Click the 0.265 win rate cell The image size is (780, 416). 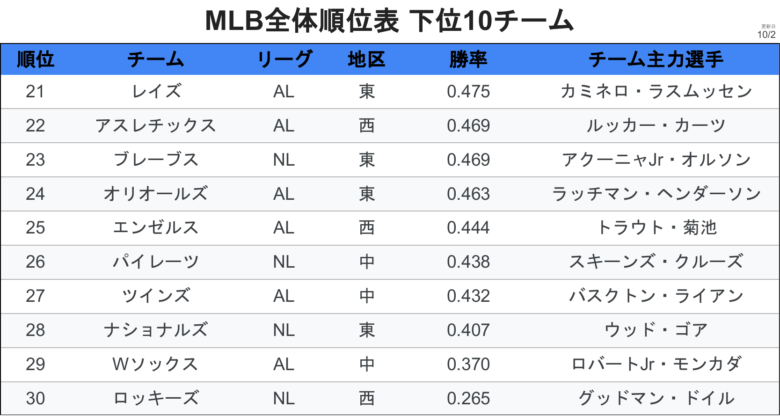click(x=468, y=398)
